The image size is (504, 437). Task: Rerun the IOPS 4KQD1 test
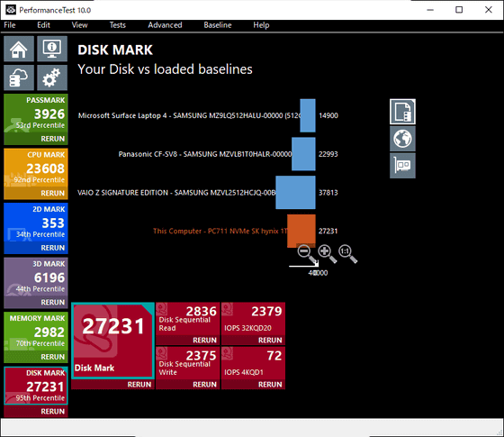tap(270, 384)
